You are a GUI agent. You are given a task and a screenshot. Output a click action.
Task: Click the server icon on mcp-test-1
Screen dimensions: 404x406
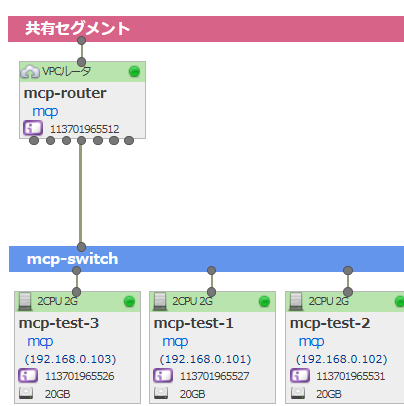point(160,301)
